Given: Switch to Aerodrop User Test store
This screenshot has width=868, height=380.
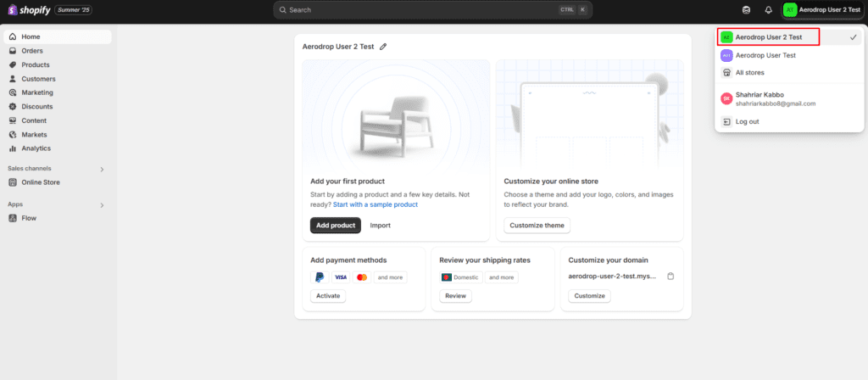Looking at the screenshot, I should click(765, 55).
